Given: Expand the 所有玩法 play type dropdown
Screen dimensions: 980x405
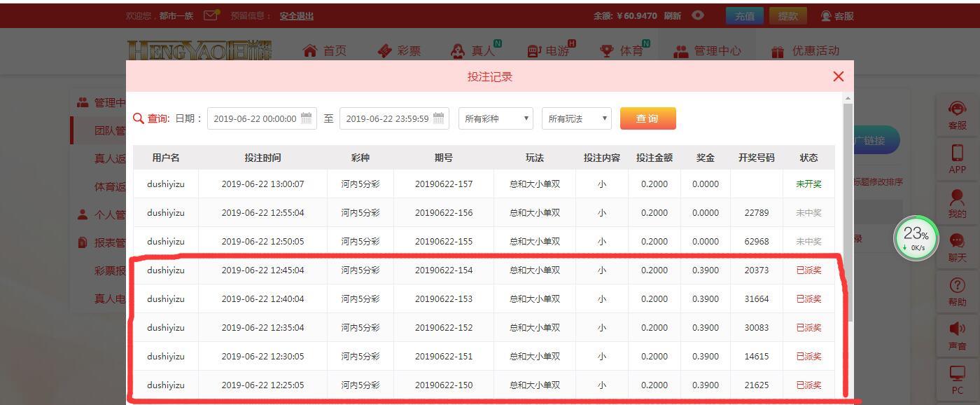Looking at the screenshot, I should 576,118.
